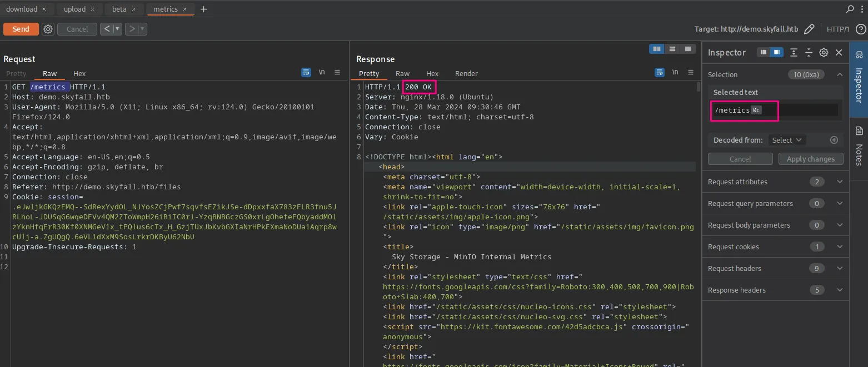This screenshot has width=868, height=367.
Task: Click the Response panel vertical scrollbar
Action: tap(699, 87)
